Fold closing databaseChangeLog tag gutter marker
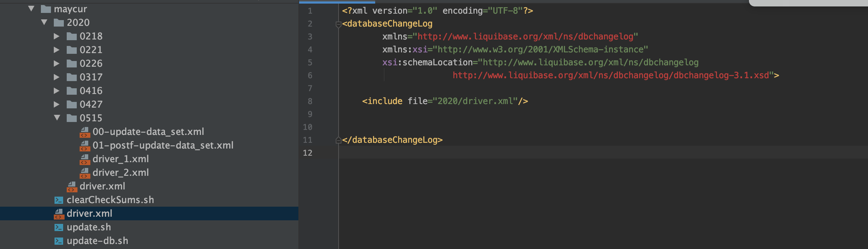This screenshot has width=868, height=249. (338, 140)
